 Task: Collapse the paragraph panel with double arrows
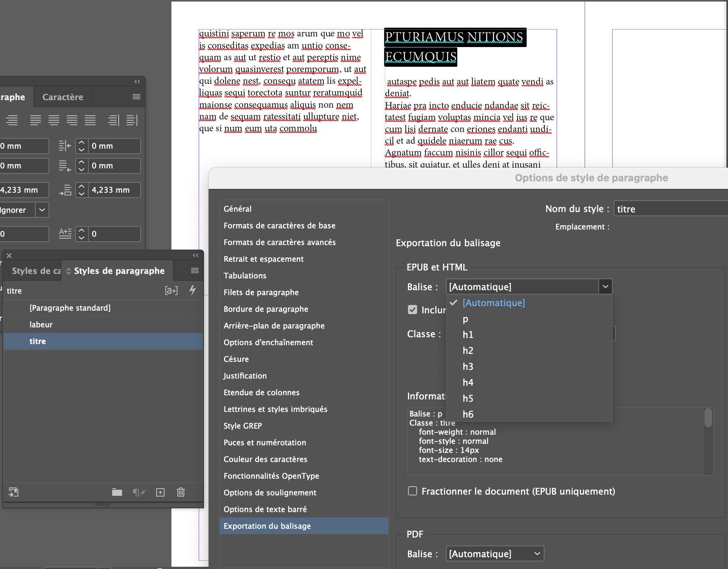click(137, 82)
